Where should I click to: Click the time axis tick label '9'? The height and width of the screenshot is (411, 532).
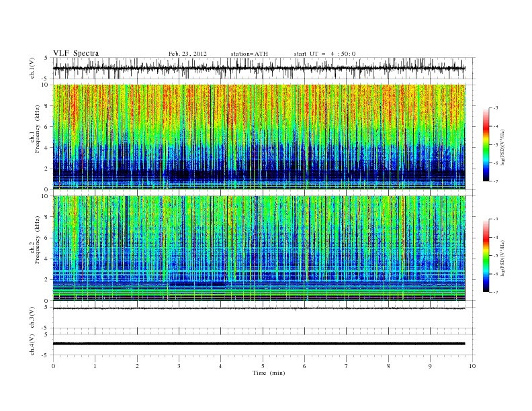pos(430,366)
